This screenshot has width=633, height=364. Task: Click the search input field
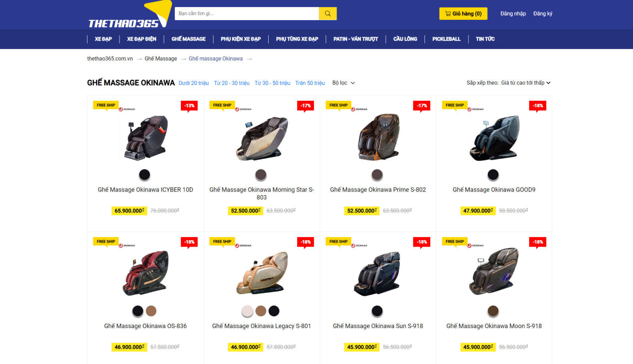tap(247, 13)
